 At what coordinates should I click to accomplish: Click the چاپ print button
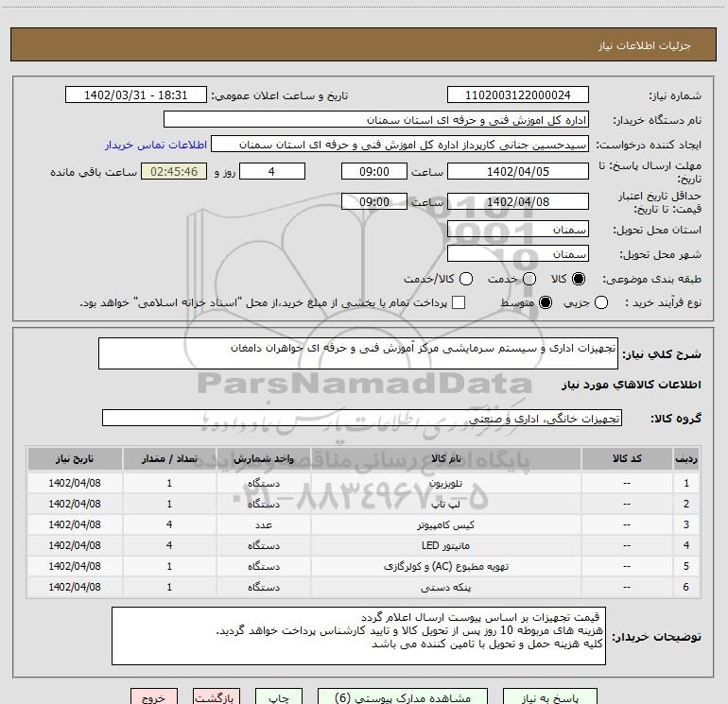coord(279,697)
